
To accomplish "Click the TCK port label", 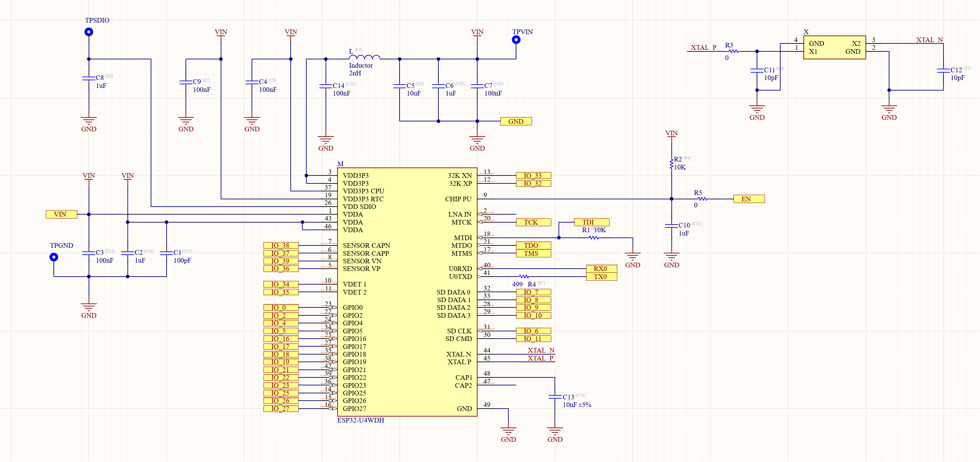I will (533, 222).
